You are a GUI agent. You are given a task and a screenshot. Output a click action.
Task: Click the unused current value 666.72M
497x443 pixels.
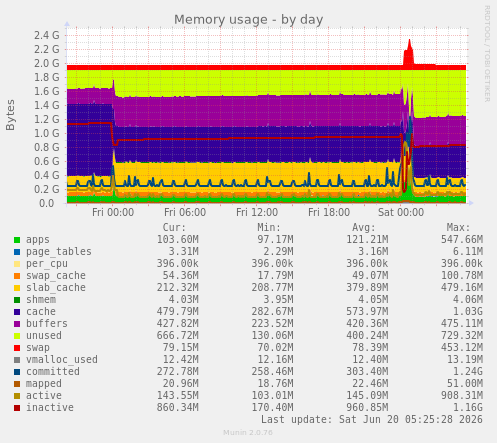[x=178, y=336]
